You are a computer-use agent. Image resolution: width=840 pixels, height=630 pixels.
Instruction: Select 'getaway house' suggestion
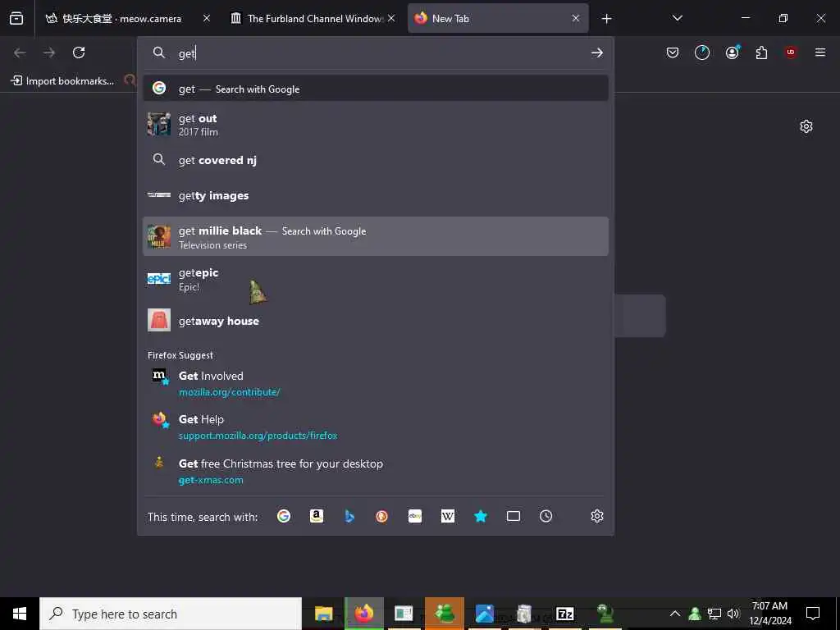pos(376,321)
